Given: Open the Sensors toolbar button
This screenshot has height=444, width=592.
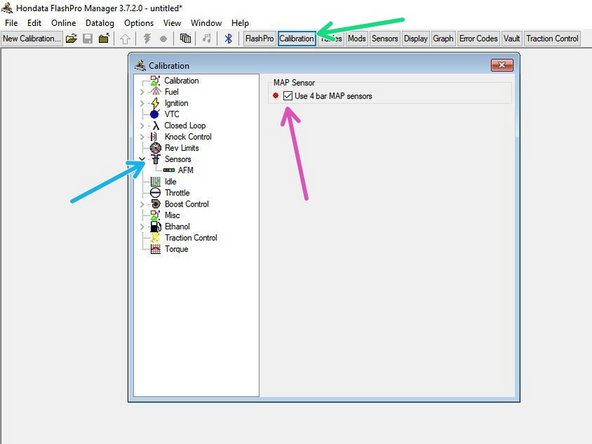Looking at the screenshot, I should pos(384,39).
